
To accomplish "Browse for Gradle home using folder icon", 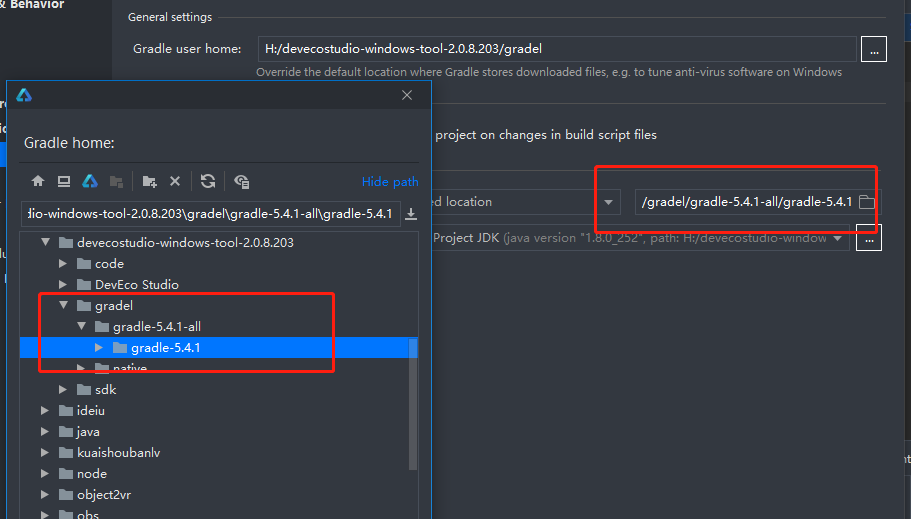I will coord(867,202).
